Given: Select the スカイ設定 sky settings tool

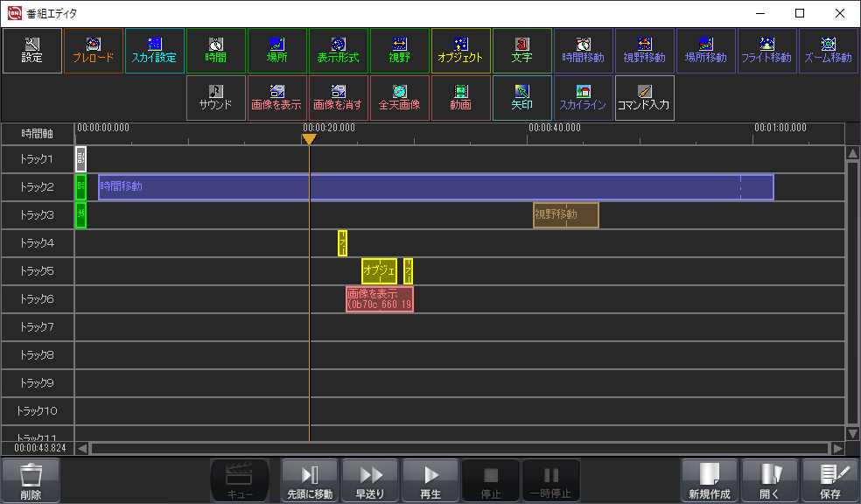Looking at the screenshot, I should [155, 51].
